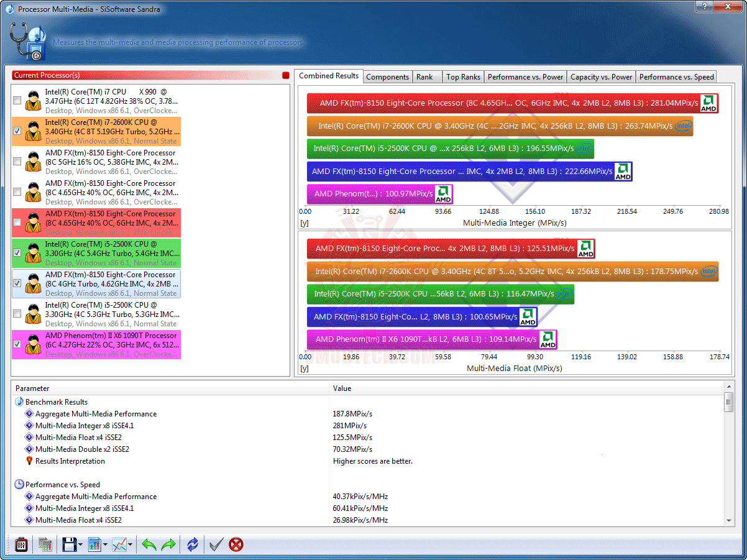This screenshot has height=560, width=747.
Task: Click the floppy disk save icon
Action: (69, 545)
